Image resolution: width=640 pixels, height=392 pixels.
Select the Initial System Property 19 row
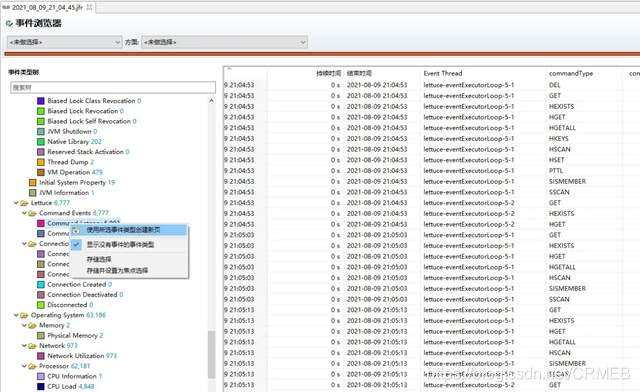(x=72, y=182)
